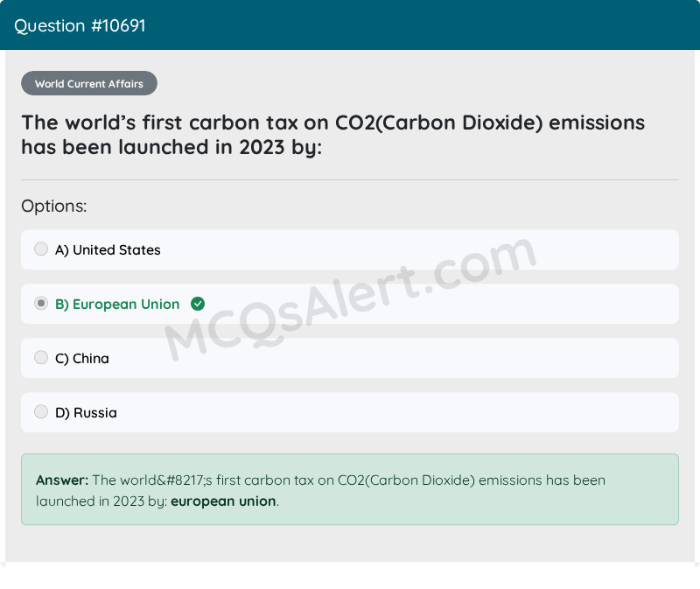Click the "C) China" option text

tap(82, 359)
